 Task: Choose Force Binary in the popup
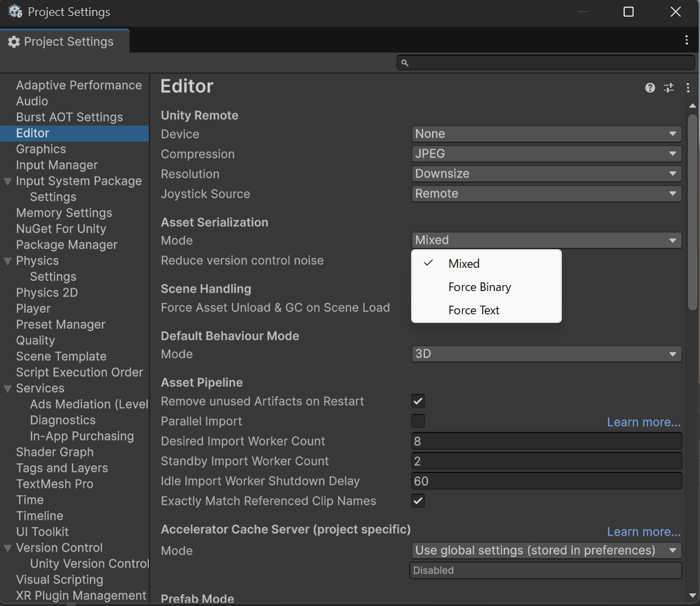pos(486,286)
